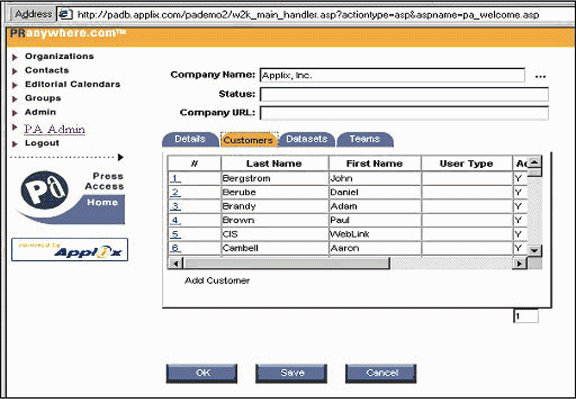This screenshot has height=399, width=576.
Task: Switch to the Customers tab
Action: pos(248,140)
